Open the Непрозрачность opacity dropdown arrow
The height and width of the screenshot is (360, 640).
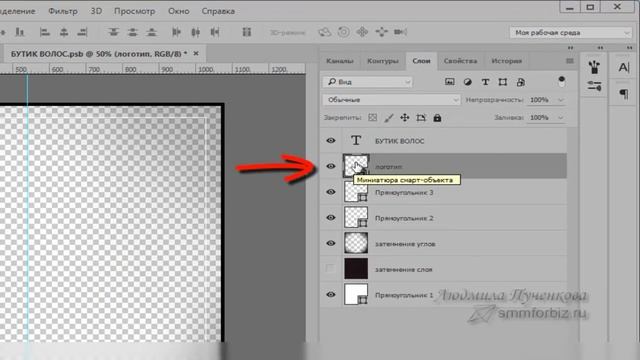click(561, 100)
